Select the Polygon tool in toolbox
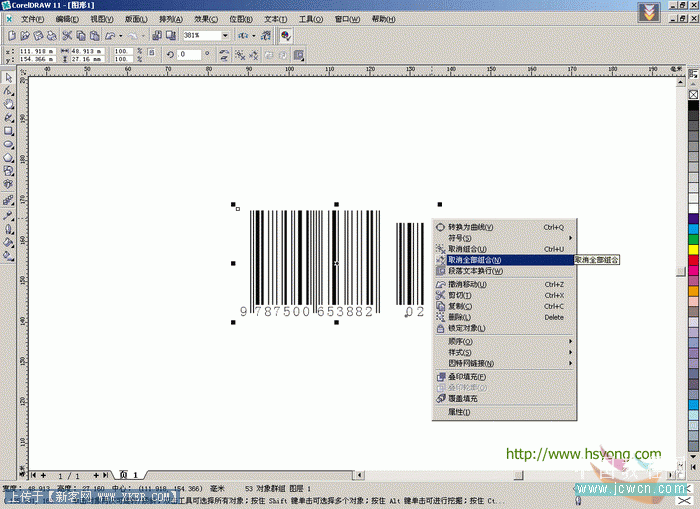The height and width of the screenshot is (509, 700). pos(9,157)
